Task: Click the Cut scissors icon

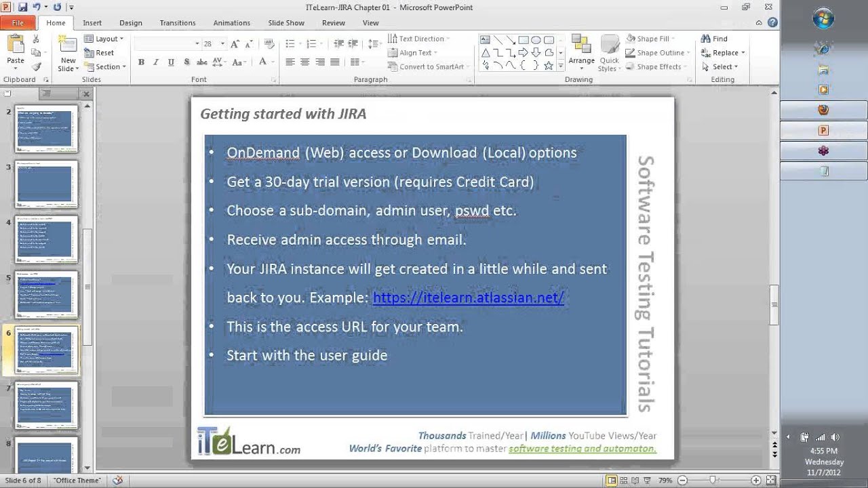Action: pos(37,39)
